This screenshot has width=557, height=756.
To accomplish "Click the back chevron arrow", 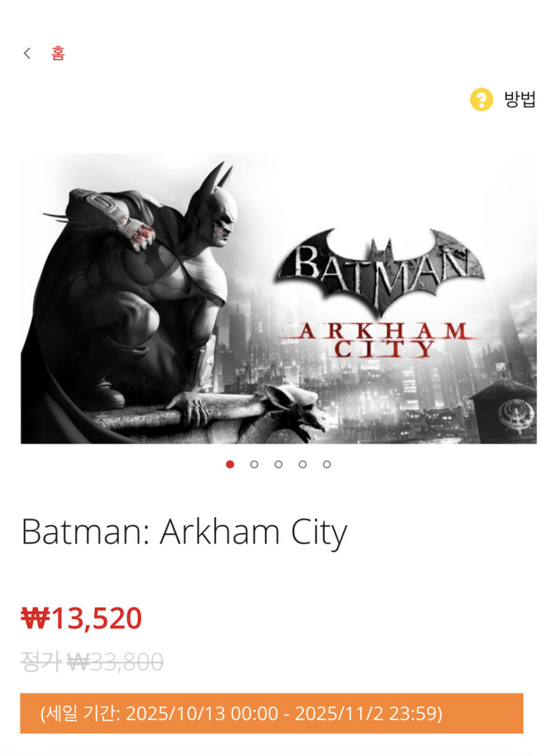I will (x=27, y=53).
